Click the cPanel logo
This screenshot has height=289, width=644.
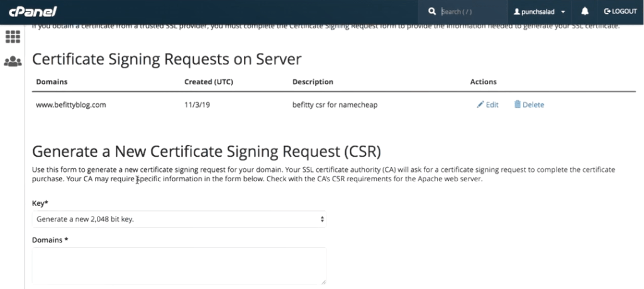33,11
